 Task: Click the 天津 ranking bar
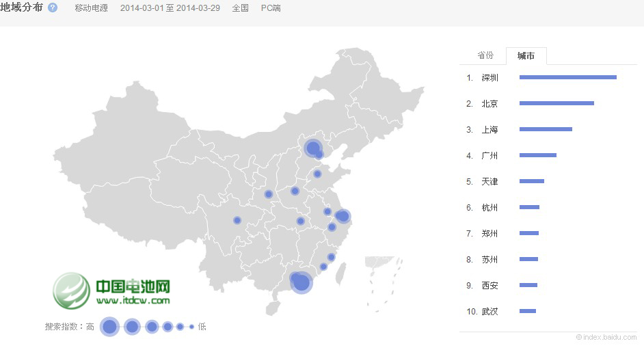pyautogui.click(x=531, y=181)
